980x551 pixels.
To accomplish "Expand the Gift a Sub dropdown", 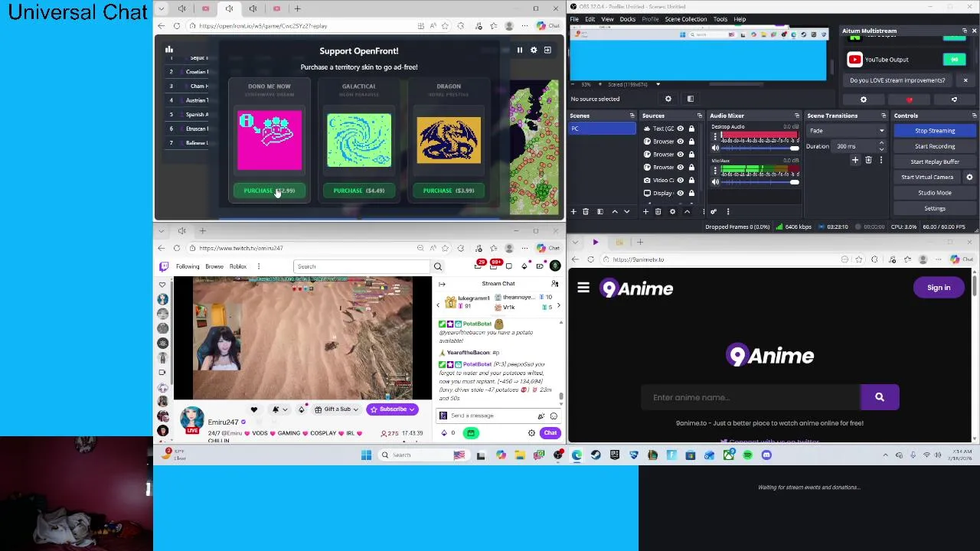I will [356, 409].
